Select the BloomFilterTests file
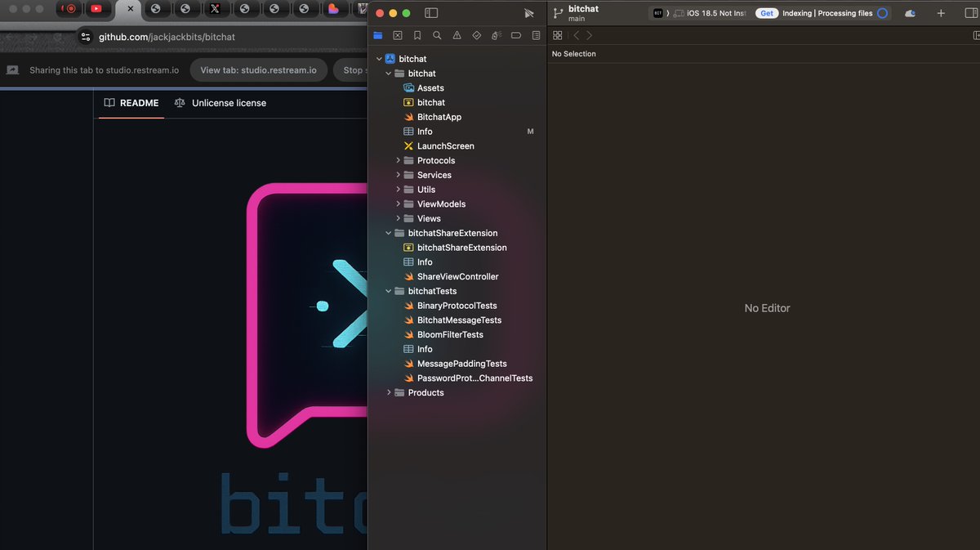This screenshot has height=550, width=980. (444, 334)
